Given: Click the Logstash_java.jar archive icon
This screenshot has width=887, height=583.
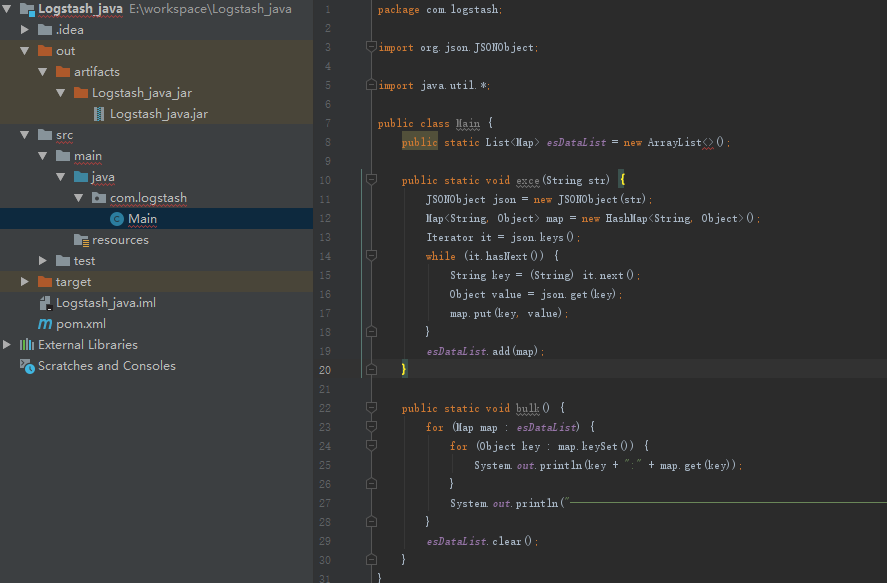Looking at the screenshot, I should [99, 114].
